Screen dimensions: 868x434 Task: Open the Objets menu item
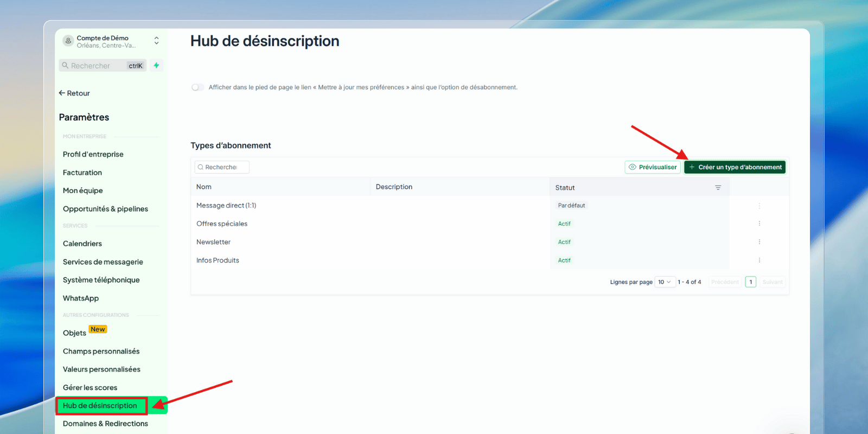(x=74, y=333)
